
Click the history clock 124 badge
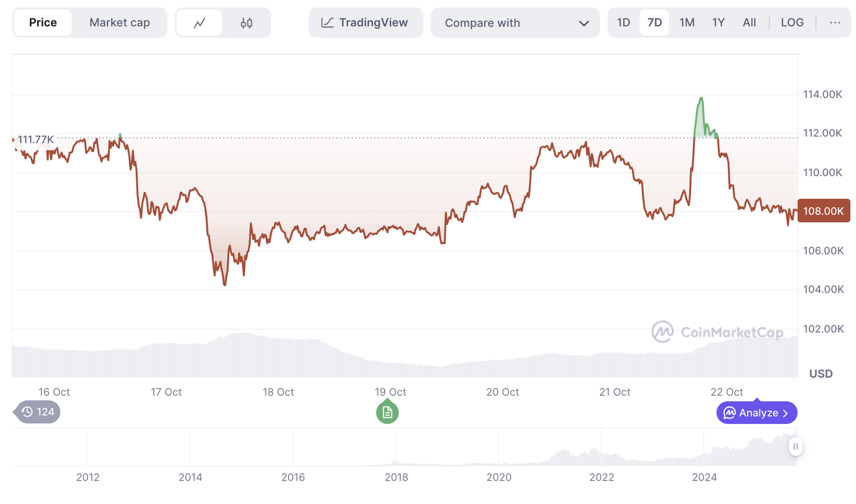pyautogui.click(x=38, y=412)
